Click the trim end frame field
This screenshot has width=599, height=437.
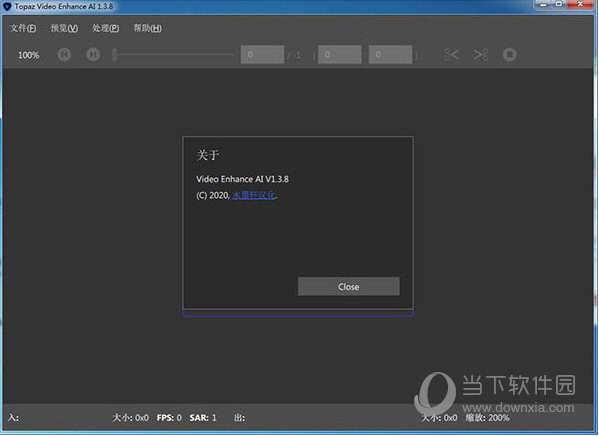(390, 55)
